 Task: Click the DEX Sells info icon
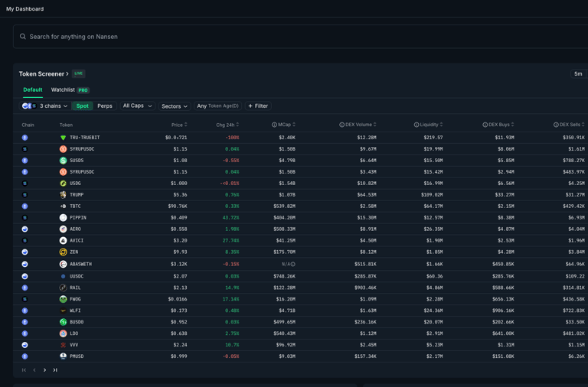[556, 125]
